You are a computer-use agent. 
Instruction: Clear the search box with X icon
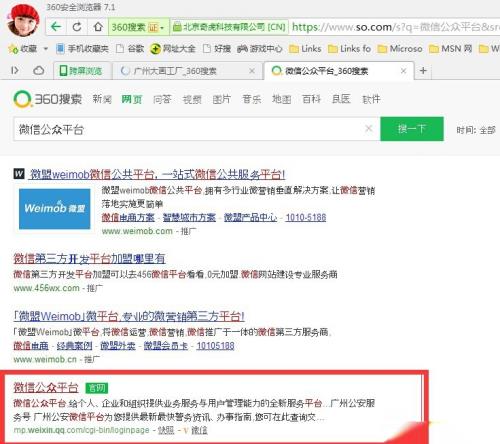[369, 129]
